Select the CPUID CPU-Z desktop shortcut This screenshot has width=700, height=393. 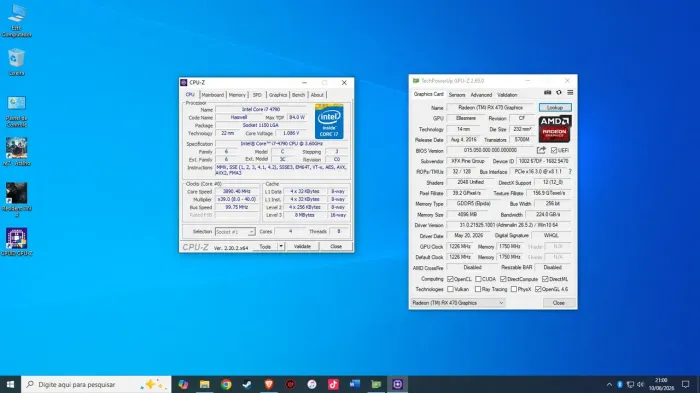(x=17, y=242)
